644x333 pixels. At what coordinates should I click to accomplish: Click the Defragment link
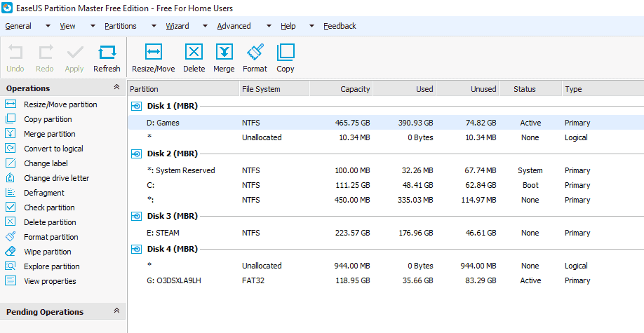point(44,193)
